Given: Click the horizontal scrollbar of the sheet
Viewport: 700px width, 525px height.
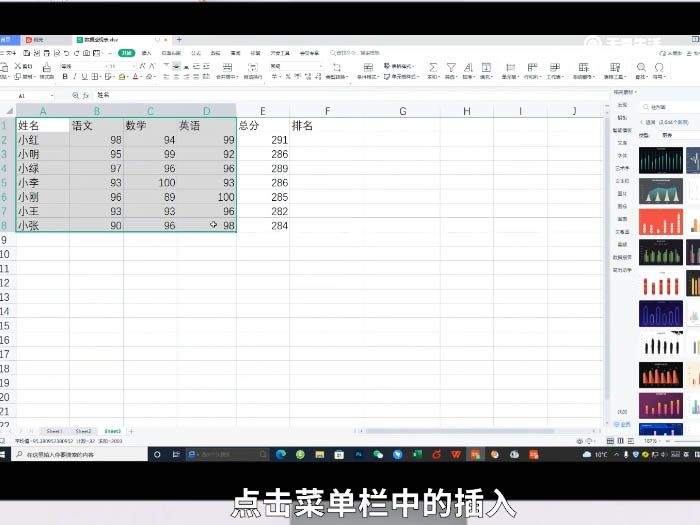Looking at the screenshot, I should (460, 431).
